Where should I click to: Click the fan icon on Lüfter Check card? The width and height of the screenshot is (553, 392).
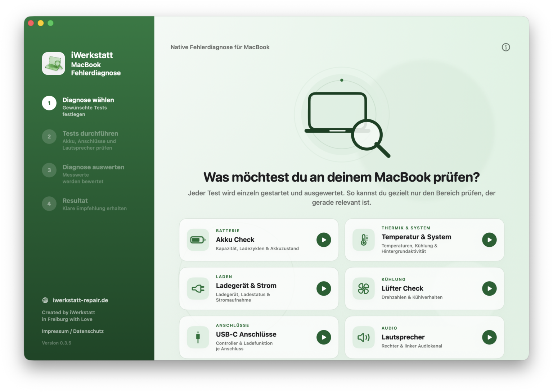(x=364, y=288)
